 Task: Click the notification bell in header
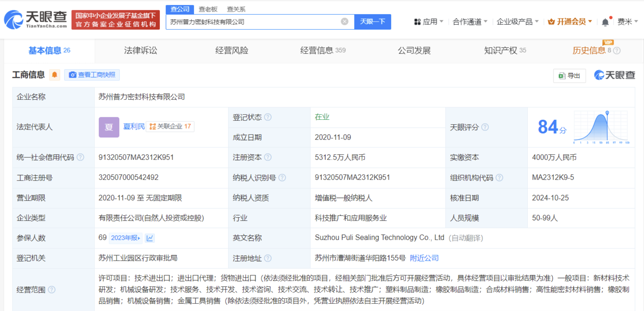[605, 22]
